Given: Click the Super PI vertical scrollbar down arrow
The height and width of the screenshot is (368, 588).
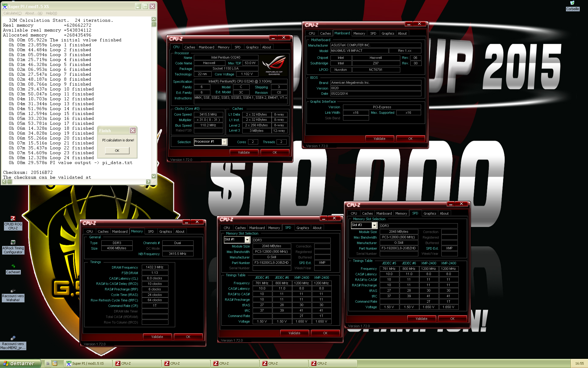Looking at the screenshot, I should [154, 176].
